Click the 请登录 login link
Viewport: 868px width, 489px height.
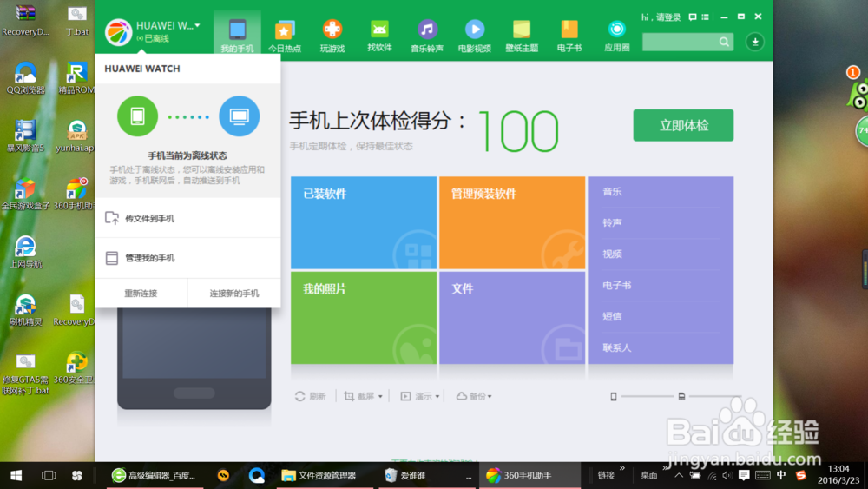coord(668,17)
